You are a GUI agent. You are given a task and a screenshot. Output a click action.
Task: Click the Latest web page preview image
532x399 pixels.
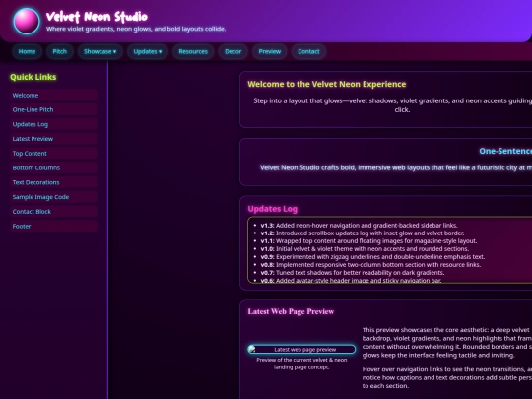pos(301,349)
